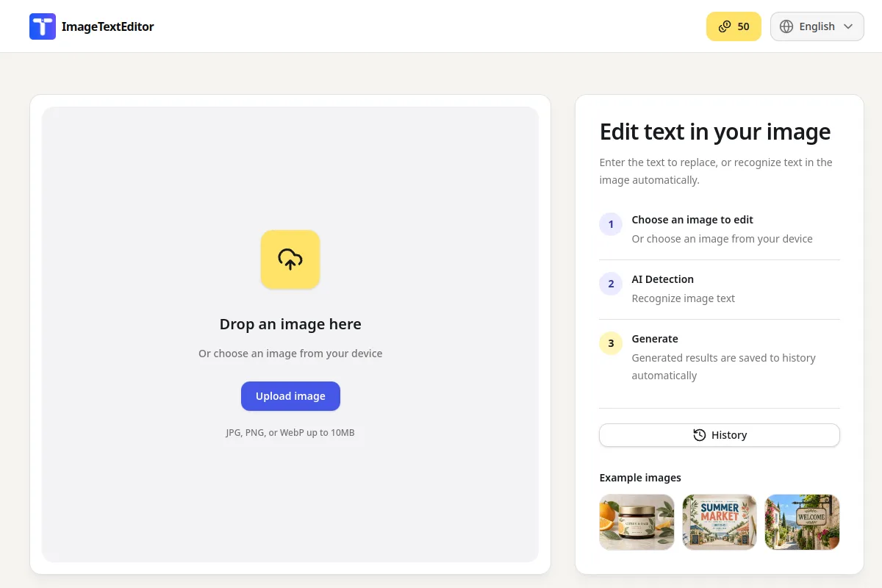
Task: Click the ImageTextEditor logo icon
Action: click(43, 26)
